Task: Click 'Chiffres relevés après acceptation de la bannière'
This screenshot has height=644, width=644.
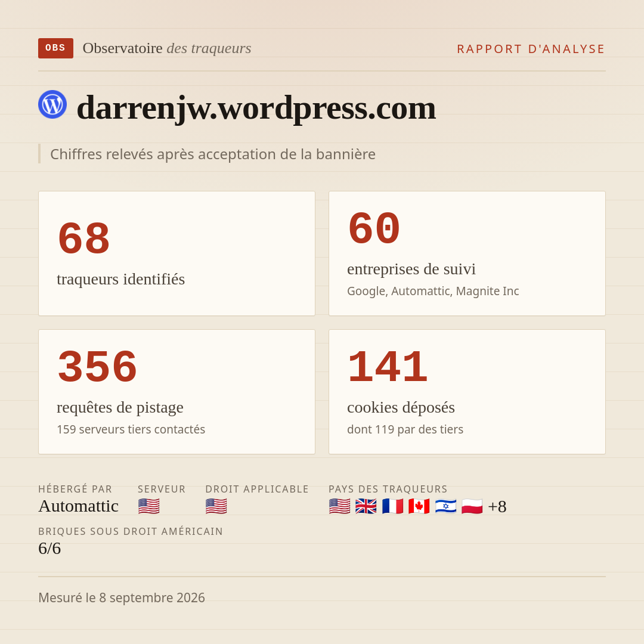Action: click(213, 154)
